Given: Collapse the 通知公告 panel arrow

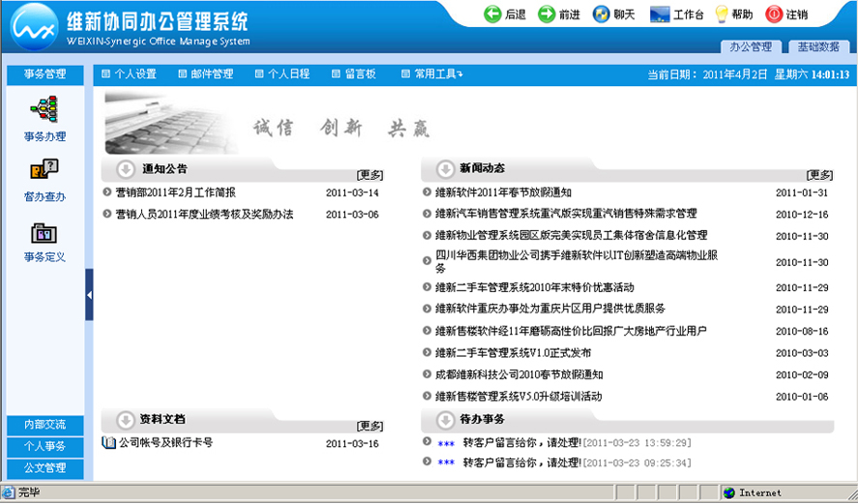Looking at the screenshot, I should coord(126,169).
